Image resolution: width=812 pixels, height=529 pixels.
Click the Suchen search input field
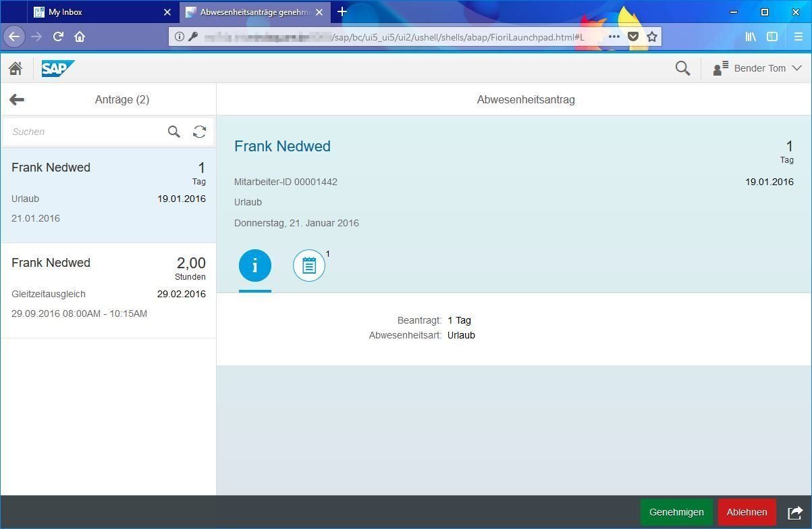[x=81, y=132]
